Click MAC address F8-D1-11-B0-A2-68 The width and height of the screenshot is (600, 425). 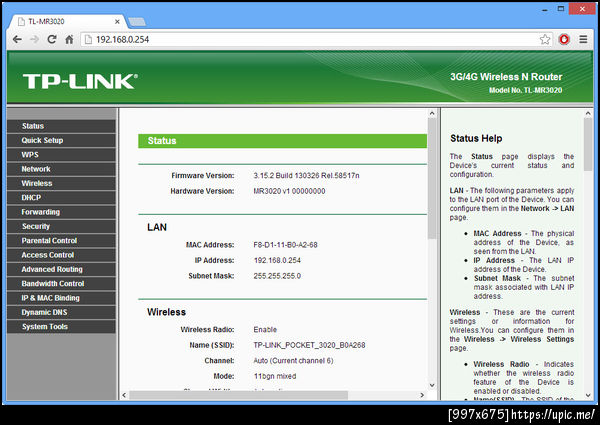(285, 245)
